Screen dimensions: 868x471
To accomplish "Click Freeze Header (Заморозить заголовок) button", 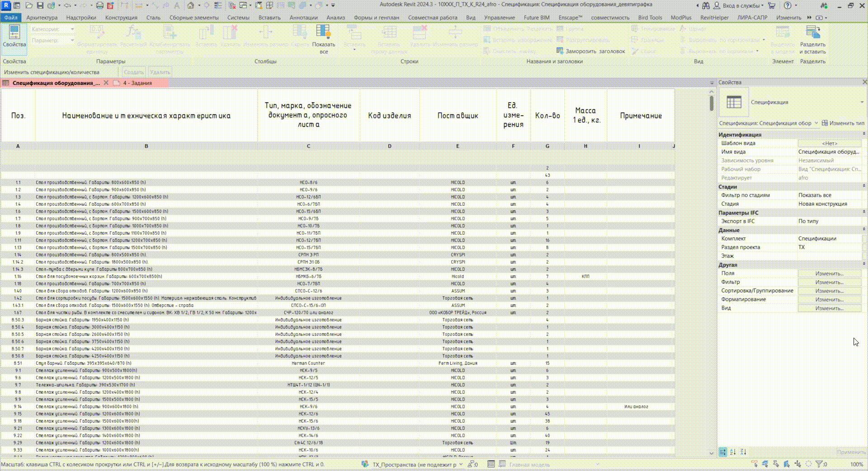I will 591,51.
